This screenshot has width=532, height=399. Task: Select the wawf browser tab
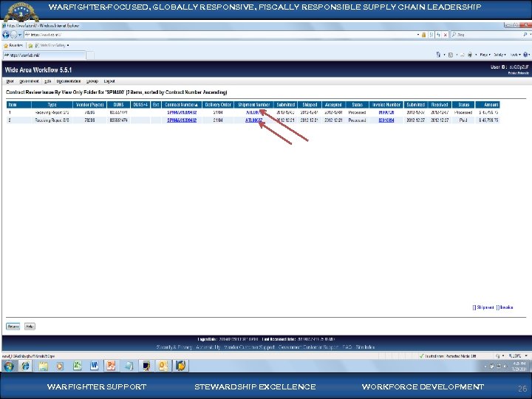pyautogui.click(x=44, y=55)
